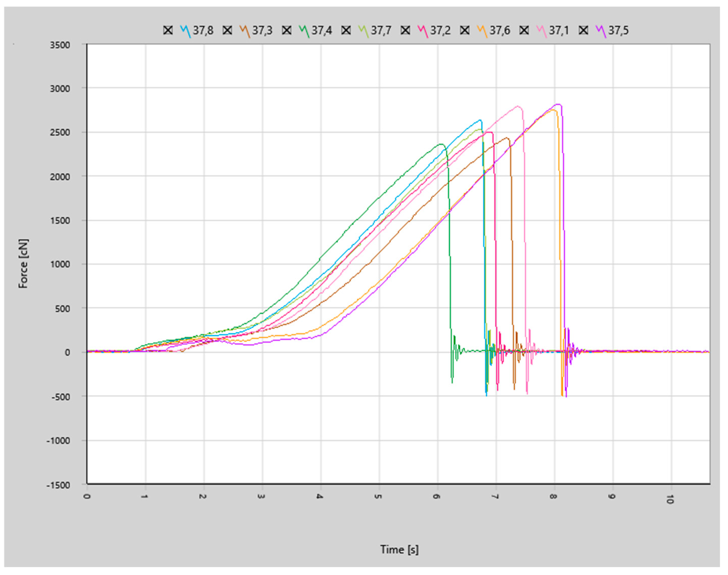This screenshot has width=728, height=575.
Task: Click the peak of the purple 37,5 curve
Action: coord(558,104)
